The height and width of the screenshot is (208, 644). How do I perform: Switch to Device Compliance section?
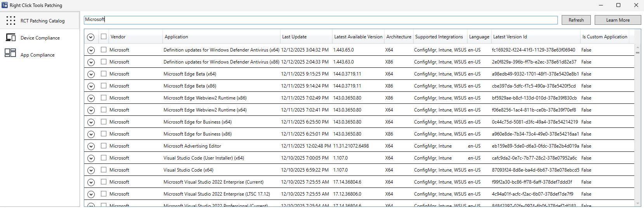pos(40,38)
